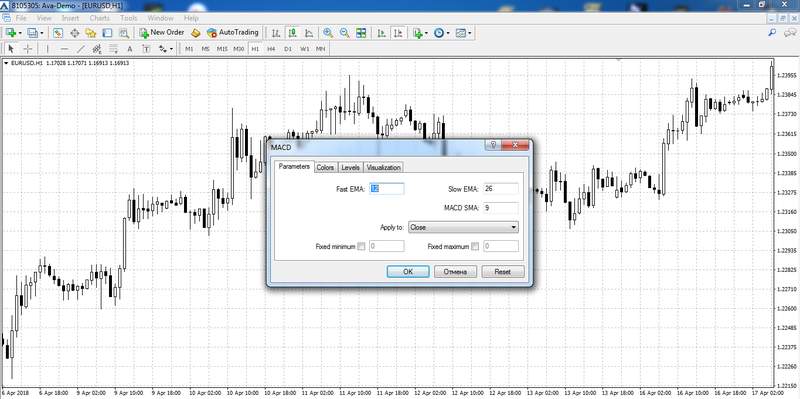Click the Slow EMA input field

501,189
